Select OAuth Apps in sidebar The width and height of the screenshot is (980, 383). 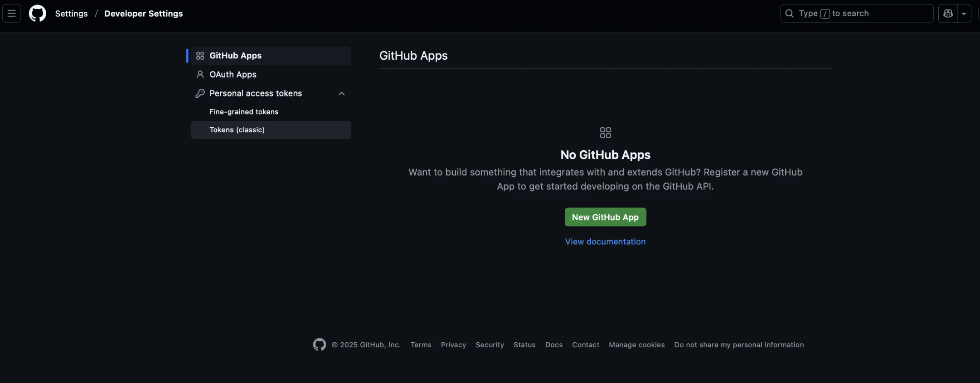[271, 74]
